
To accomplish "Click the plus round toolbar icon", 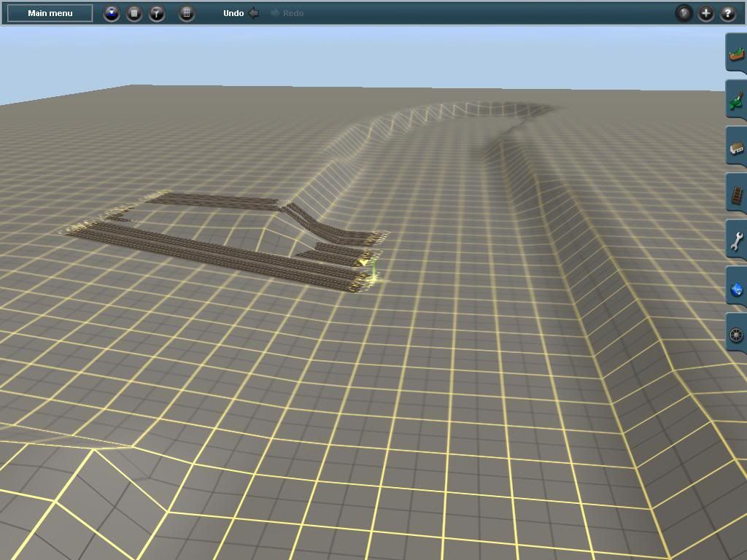I will (x=706, y=13).
